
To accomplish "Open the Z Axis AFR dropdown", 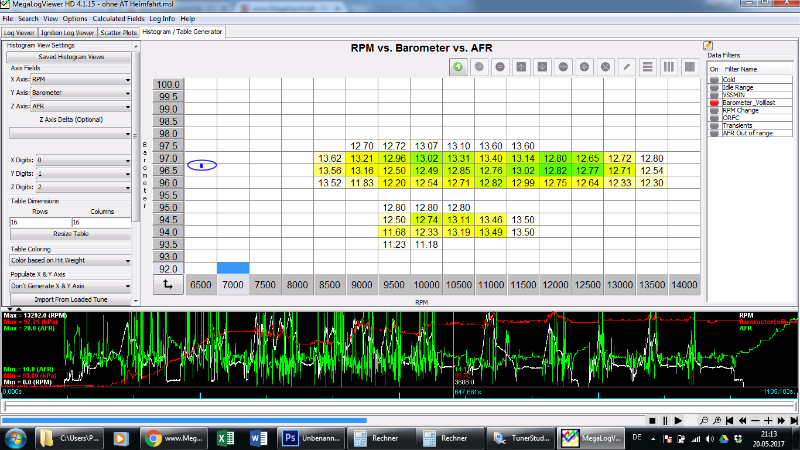I will pos(82,104).
